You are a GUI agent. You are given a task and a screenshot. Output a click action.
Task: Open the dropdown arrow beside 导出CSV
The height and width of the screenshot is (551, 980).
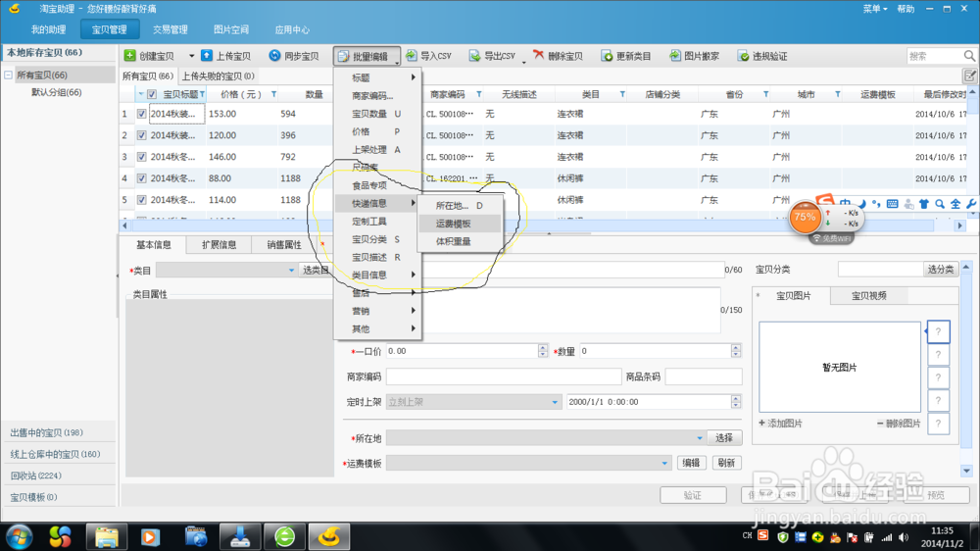(x=523, y=62)
